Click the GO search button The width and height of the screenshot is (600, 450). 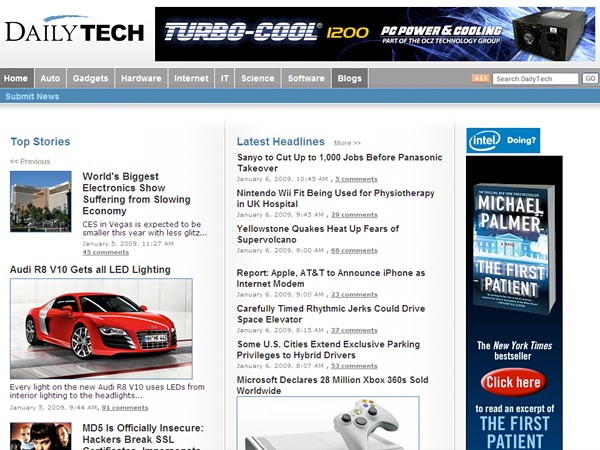pos(590,78)
